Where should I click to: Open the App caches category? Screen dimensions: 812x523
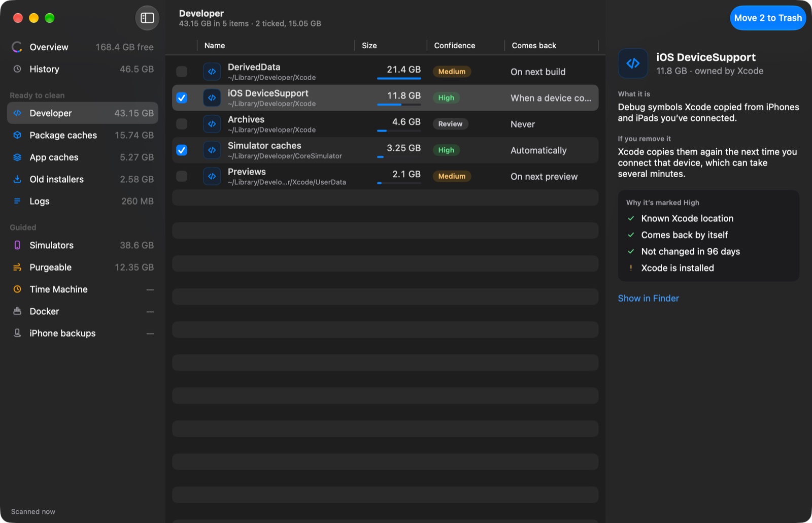(x=83, y=157)
